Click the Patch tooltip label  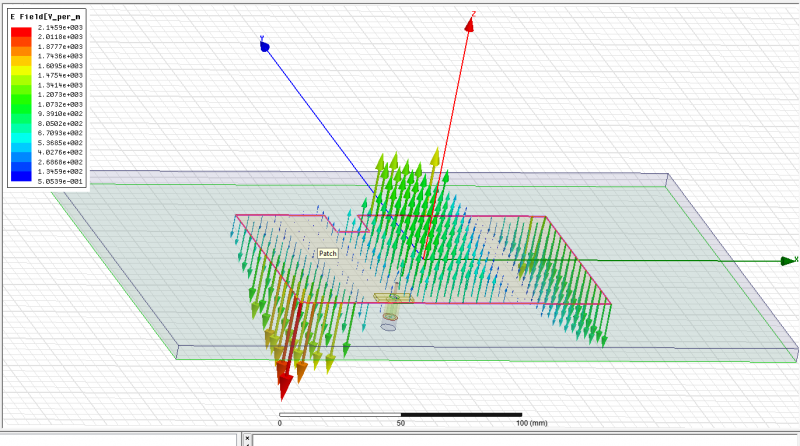point(328,253)
